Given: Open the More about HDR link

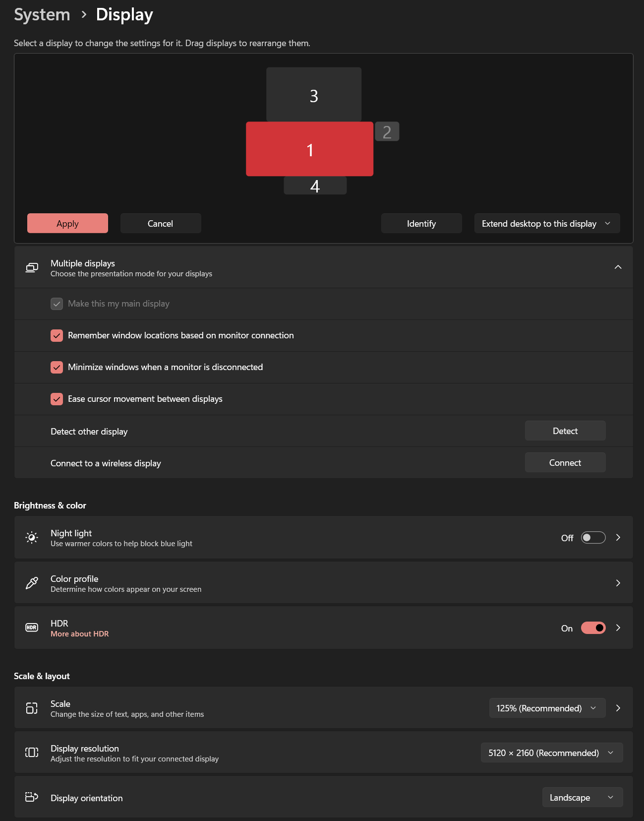Looking at the screenshot, I should pos(79,634).
